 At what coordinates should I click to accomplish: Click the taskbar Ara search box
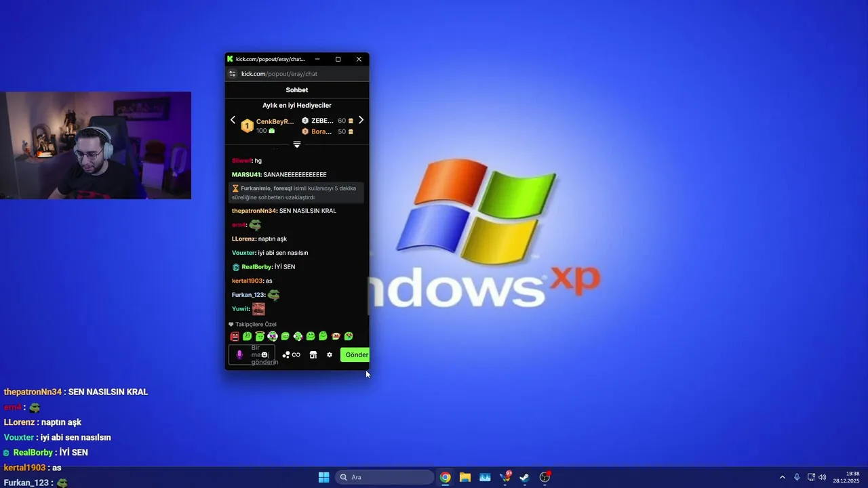[384, 477]
